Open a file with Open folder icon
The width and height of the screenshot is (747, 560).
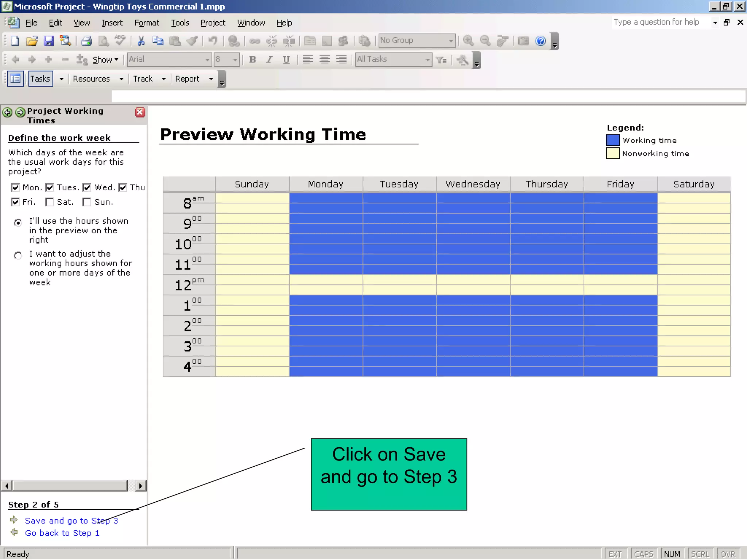pos(32,41)
